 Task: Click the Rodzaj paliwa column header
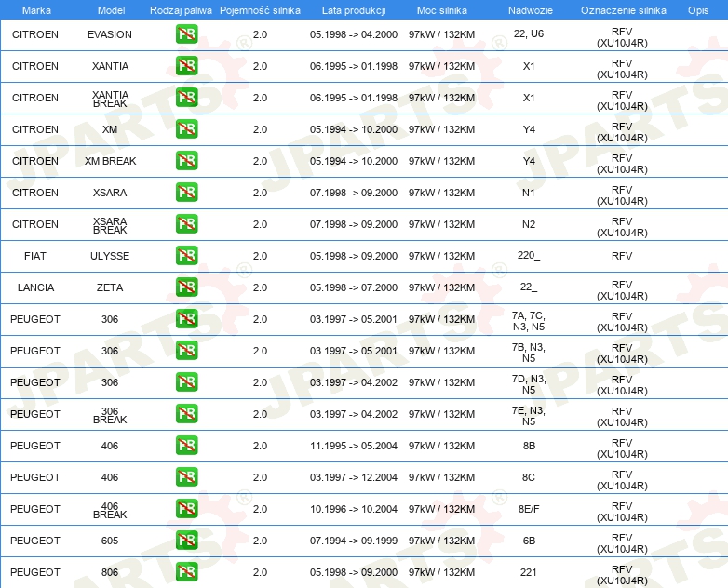coord(181,10)
